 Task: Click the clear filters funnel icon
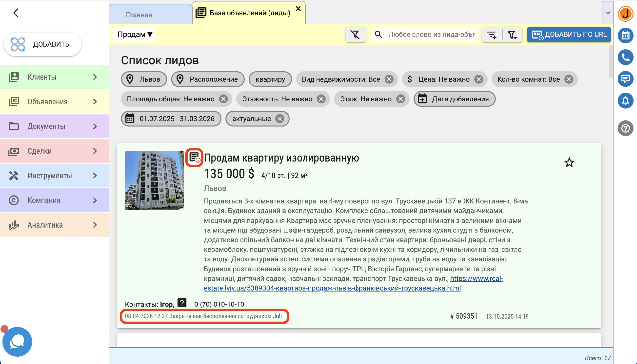(x=355, y=35)
